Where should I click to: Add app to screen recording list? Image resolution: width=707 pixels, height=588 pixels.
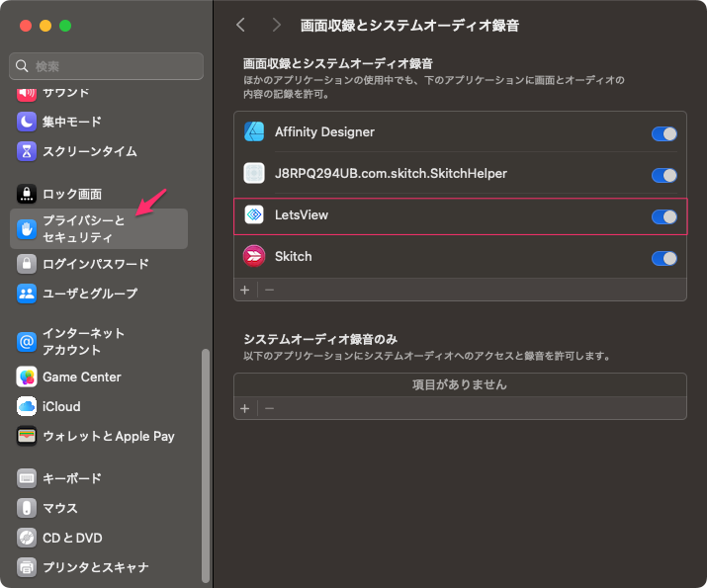[x=245, y=290]
